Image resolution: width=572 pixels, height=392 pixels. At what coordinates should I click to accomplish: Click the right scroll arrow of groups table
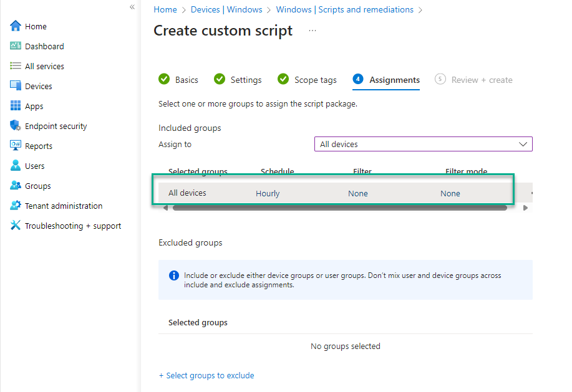525,208
